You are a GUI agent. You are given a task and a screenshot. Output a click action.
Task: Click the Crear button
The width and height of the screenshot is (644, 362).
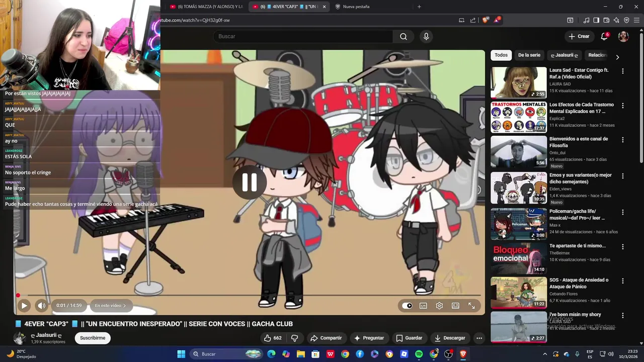[579, 36]
